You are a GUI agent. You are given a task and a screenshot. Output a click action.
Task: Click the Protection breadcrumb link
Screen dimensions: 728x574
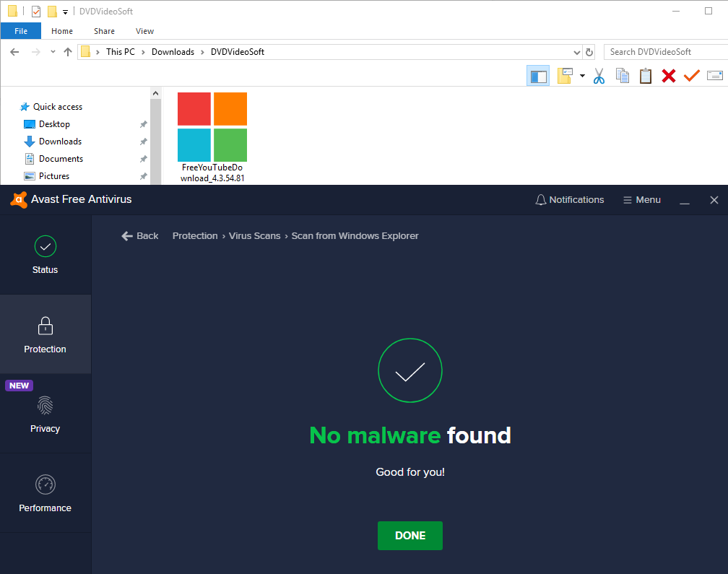click(195, 235)
